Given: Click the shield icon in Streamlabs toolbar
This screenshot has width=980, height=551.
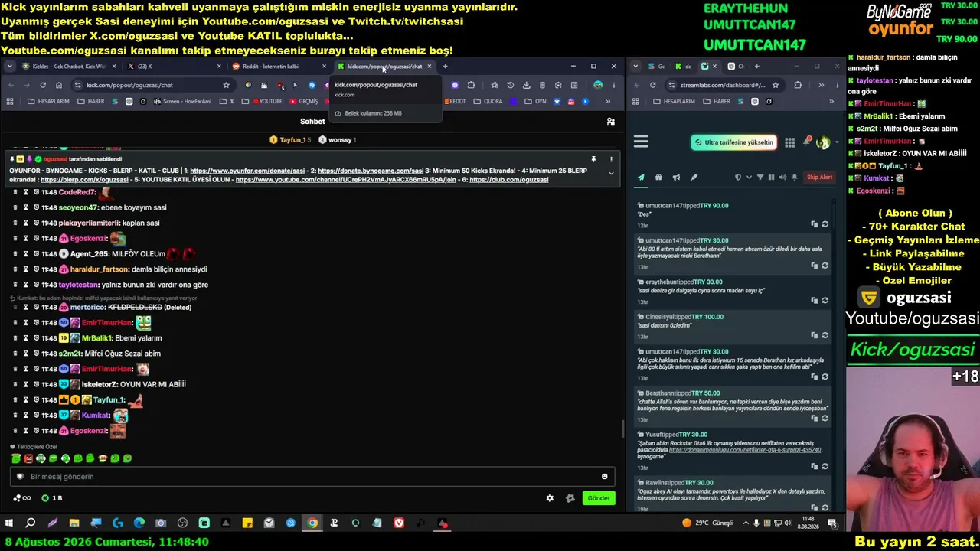Looking at the screenshot, I should point(738,178).
